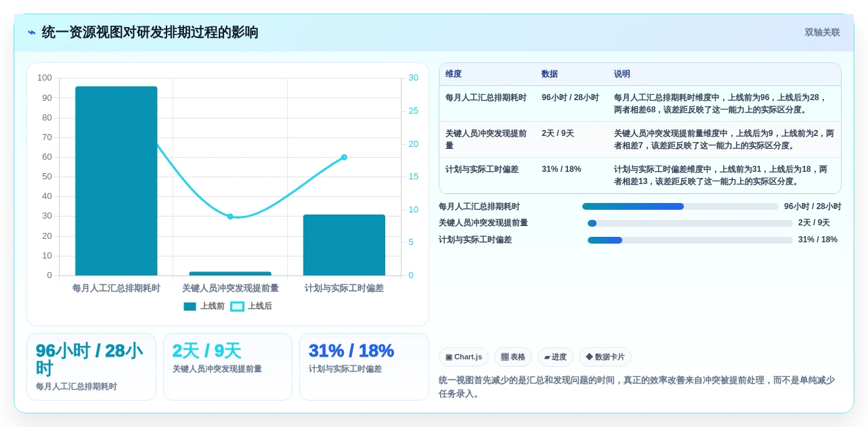Click the 数据卡片 tag chip

click(605, 357)
